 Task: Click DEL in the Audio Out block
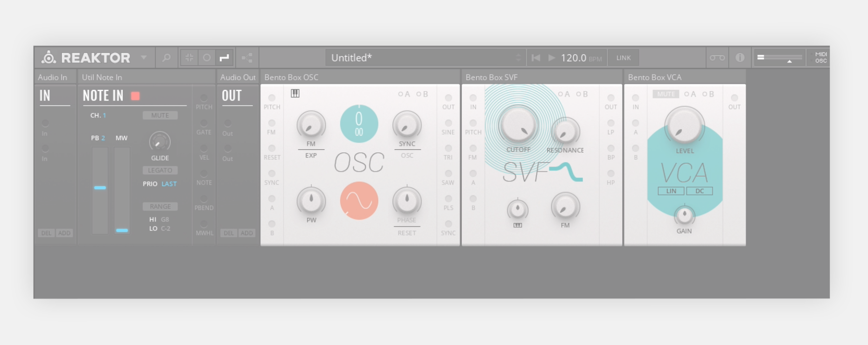(x=229, y=233)
